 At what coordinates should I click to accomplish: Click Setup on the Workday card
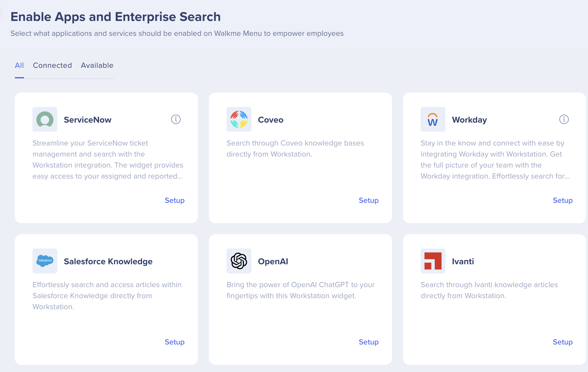click(x=563, y=200)
